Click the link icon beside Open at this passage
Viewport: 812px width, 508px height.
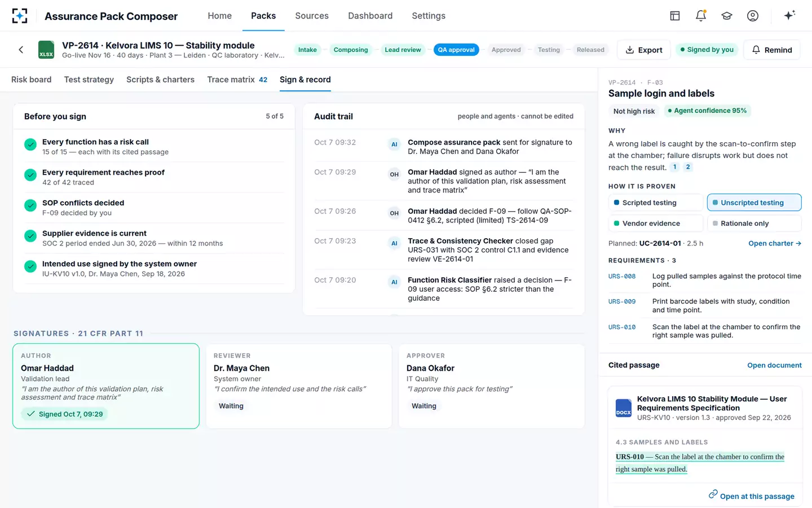pos(713,494)
